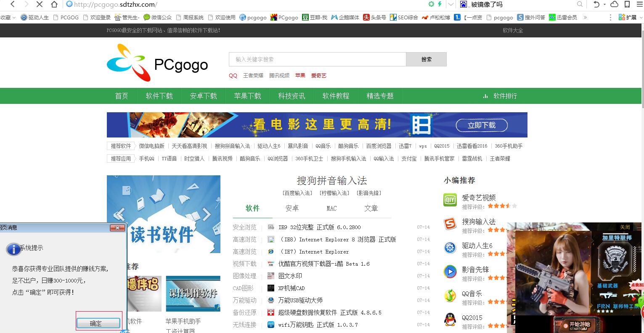Open the address bar history dropdown arrow

[451, 5]
